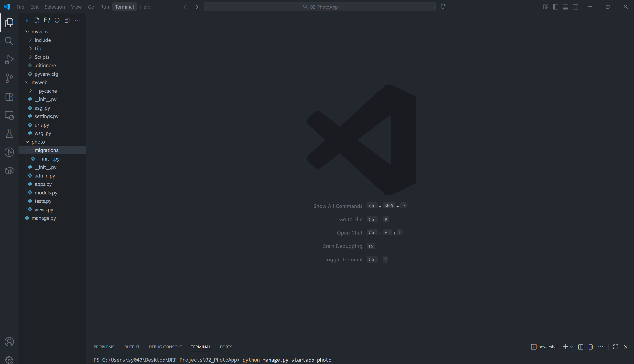The image size is (634, 364).
Task: Click the New File icon in explorer
Action: 37,20
